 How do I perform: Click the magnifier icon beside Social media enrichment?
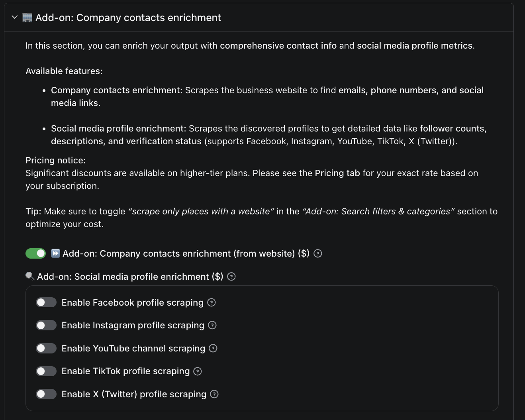[30, 276]
